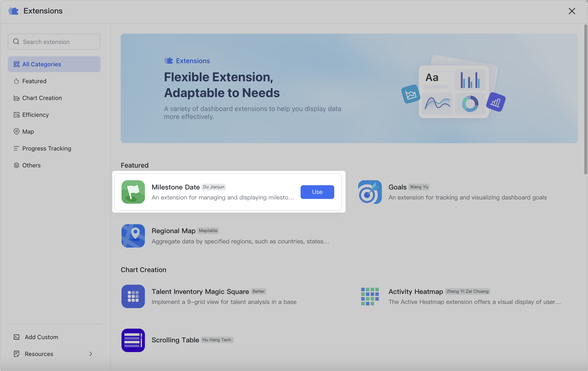
Task: Click the Goals extension title
Action: pyautogui.click(x=397, y=187)
